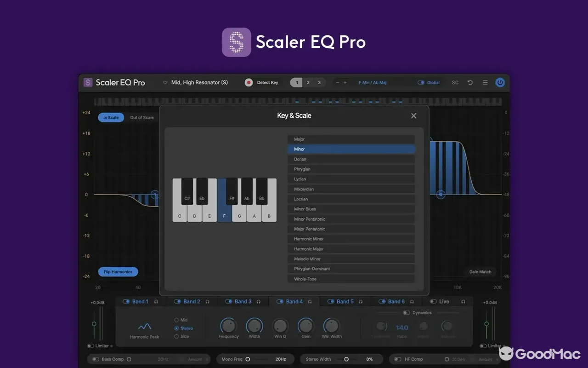Toggle the SC sidechain icon
This screenshot has height=368, width=588.
(x=455, y=83)
